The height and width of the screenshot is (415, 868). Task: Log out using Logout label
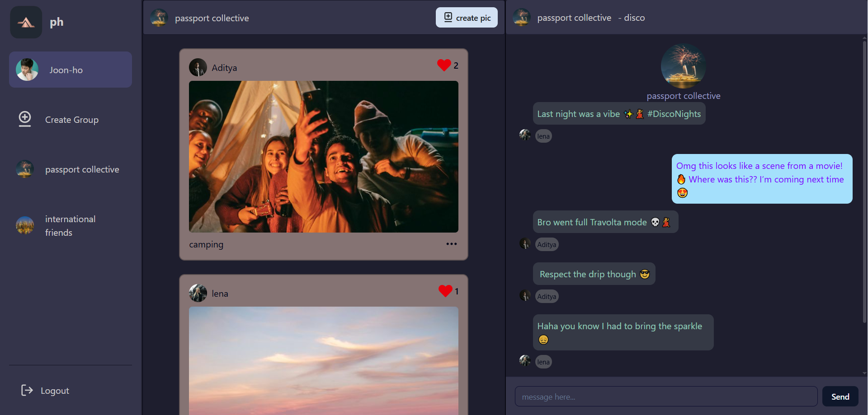pos(55,391)
